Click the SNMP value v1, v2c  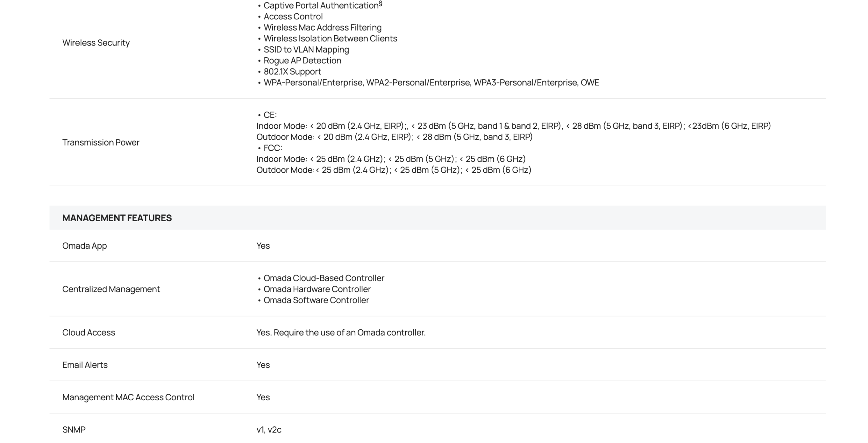tap(269, 430)
